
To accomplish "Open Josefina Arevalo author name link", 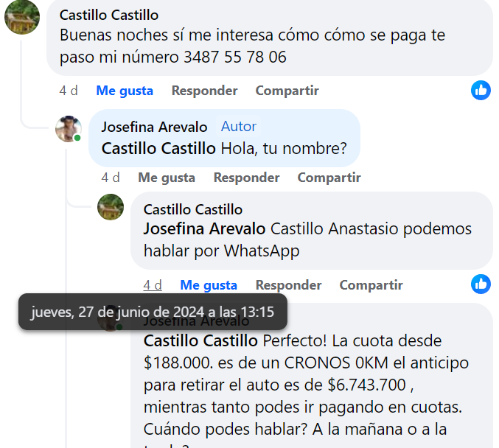I will click(154, 127).
